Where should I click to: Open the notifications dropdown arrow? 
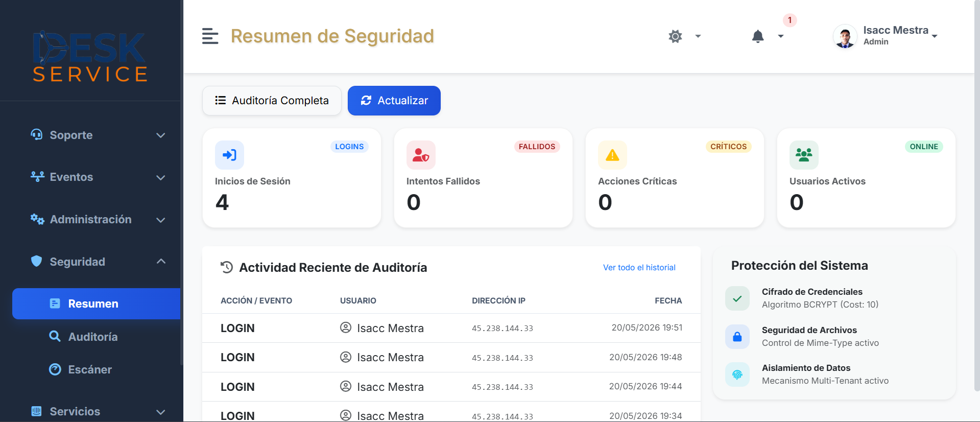tap(781, 36)
